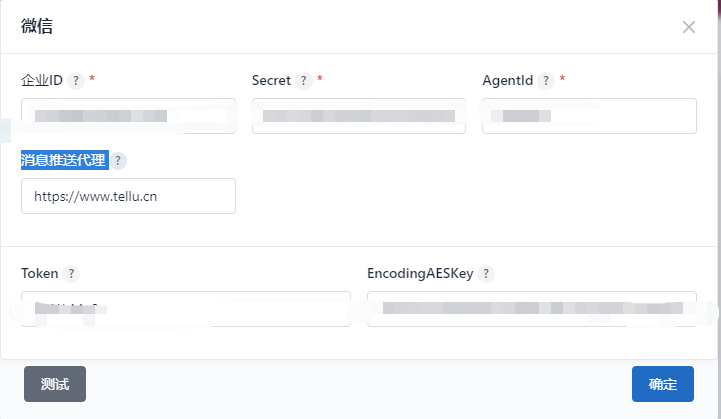Focus the 企业ID input field

coord(128,116)
